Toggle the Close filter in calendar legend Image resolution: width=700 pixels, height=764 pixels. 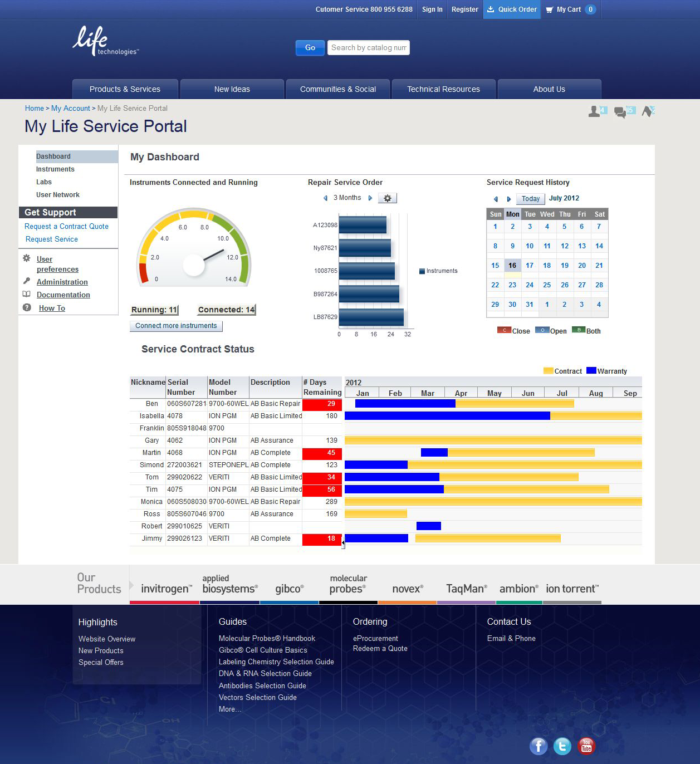tap(504, 330)
